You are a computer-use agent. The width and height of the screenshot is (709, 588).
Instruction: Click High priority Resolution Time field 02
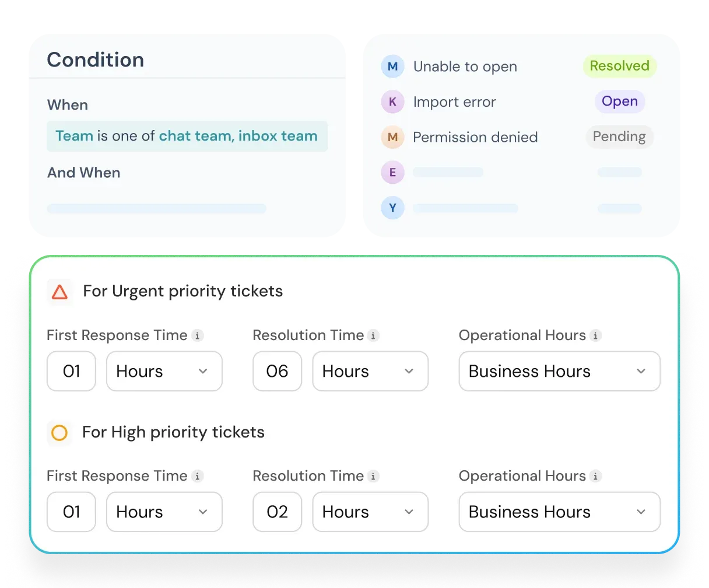277,512
